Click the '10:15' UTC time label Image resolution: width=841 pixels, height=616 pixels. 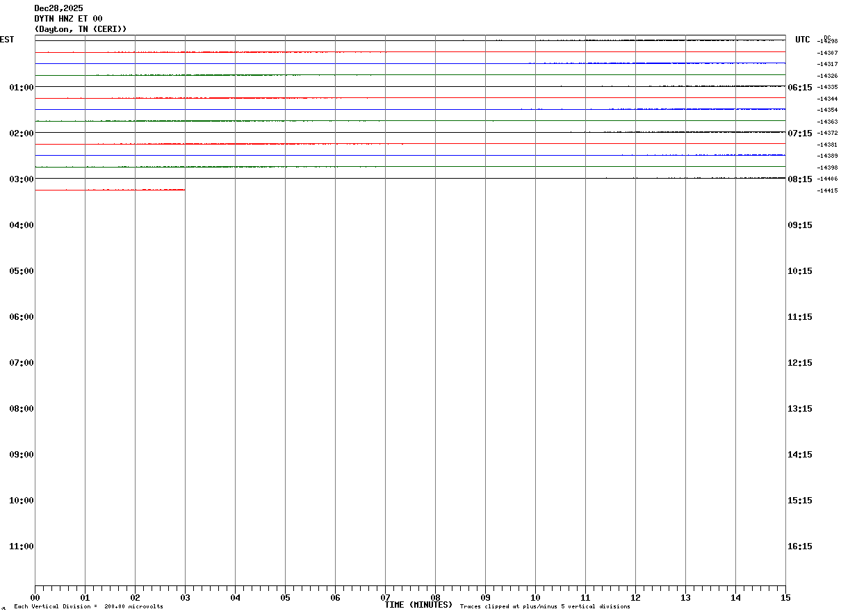[799, 270]
